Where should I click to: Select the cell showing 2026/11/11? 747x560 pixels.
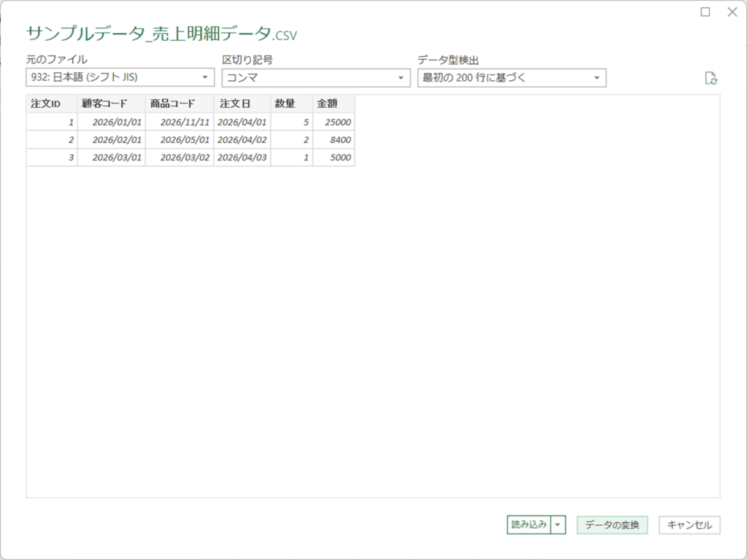[x=179, y=122]
